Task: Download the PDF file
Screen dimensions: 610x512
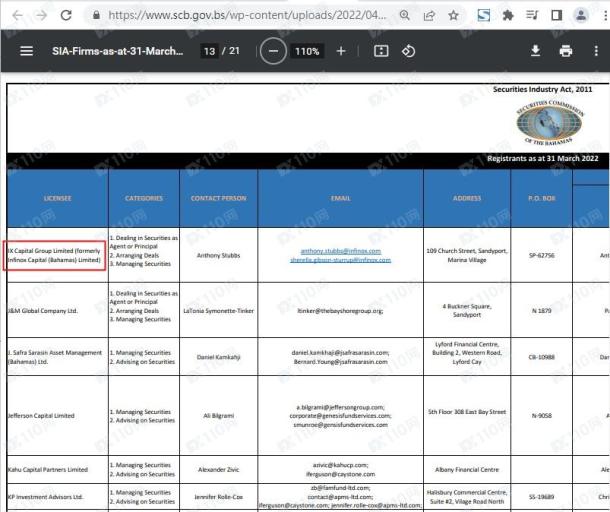Action: (535, 51)
